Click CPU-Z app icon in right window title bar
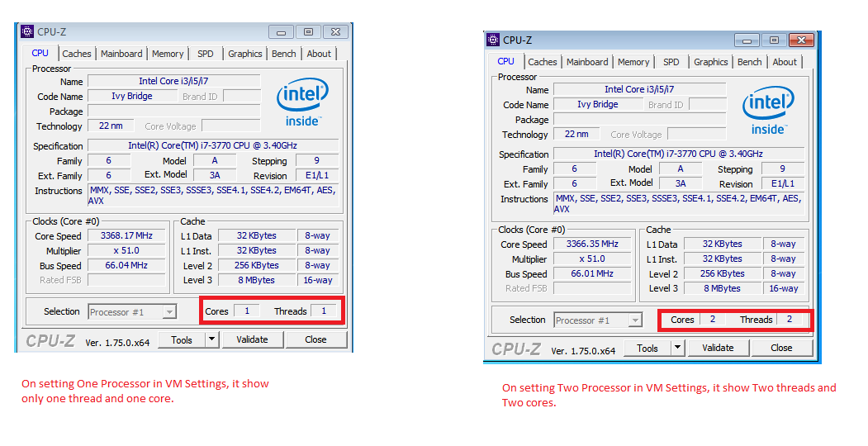 [x=493, y=40]
